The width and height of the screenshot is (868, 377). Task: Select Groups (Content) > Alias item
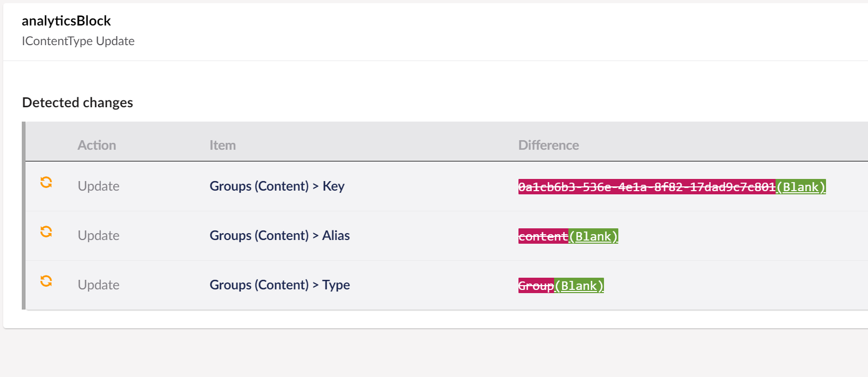pos(280,235)
